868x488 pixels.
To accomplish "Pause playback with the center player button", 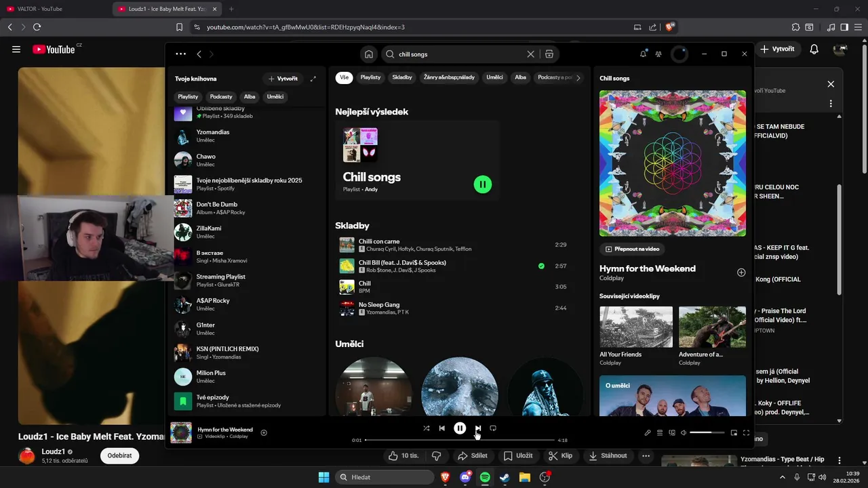I will pos(460,428).
